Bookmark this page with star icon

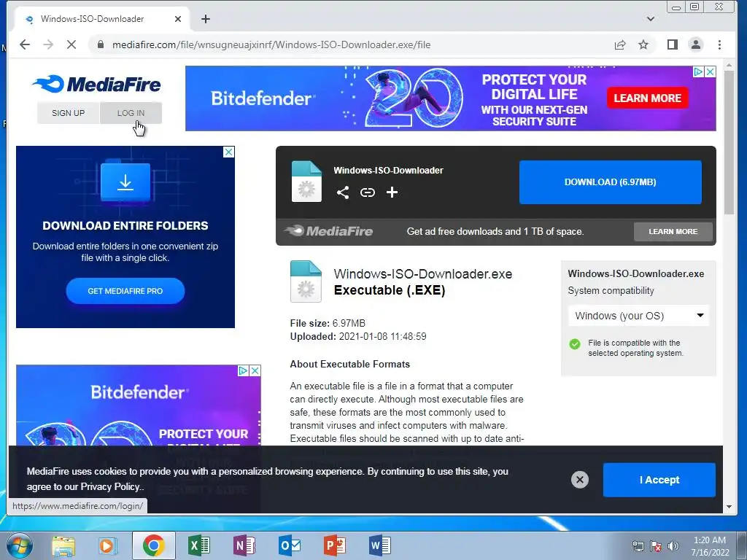pos(643,44)
